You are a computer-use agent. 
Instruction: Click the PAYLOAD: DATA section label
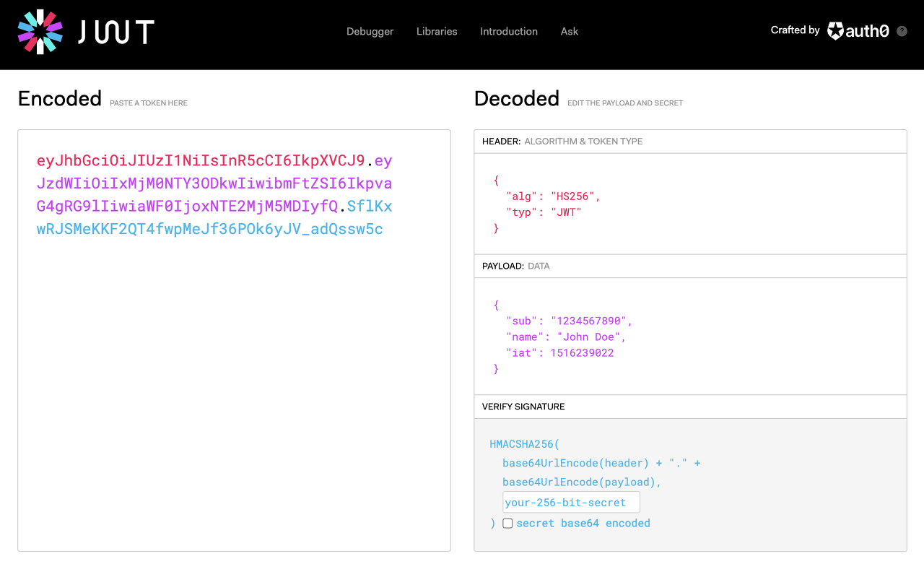pyautogui.click(x=516, y=266)
